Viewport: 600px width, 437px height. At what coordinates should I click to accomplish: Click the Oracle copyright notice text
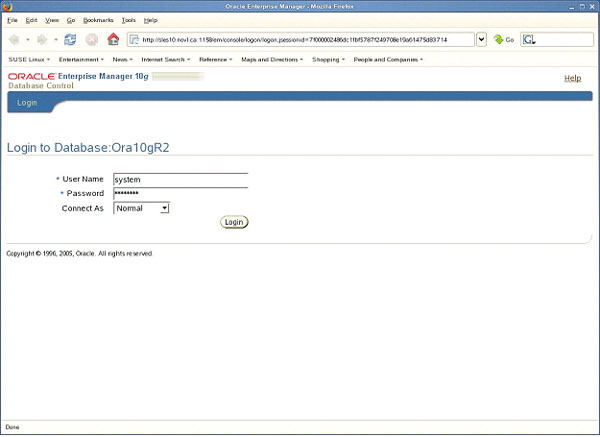(79, 254)
